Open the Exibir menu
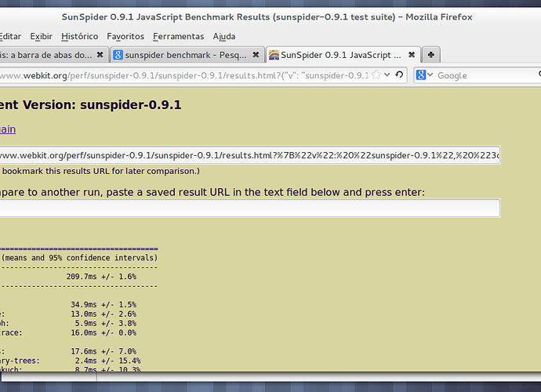Image resolution: width=541 pixels, height=392 pixels. pyautogui.click(x=41, y=36)
